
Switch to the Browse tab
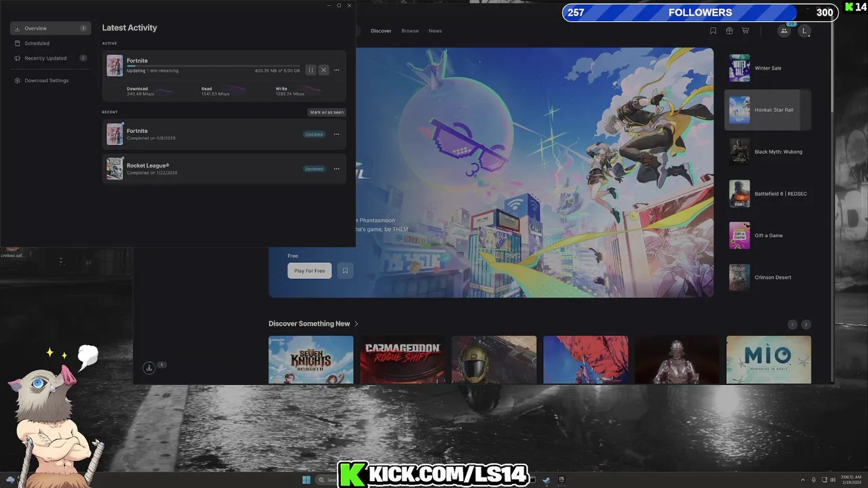(x=410, y=30)
